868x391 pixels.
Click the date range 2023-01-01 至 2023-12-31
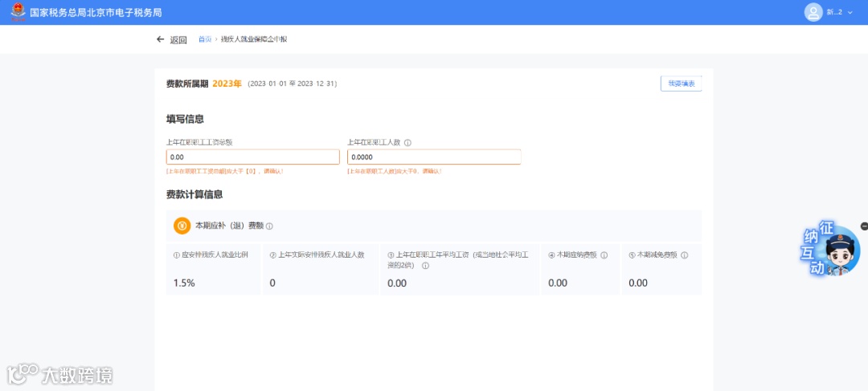(x=293, y=84)
